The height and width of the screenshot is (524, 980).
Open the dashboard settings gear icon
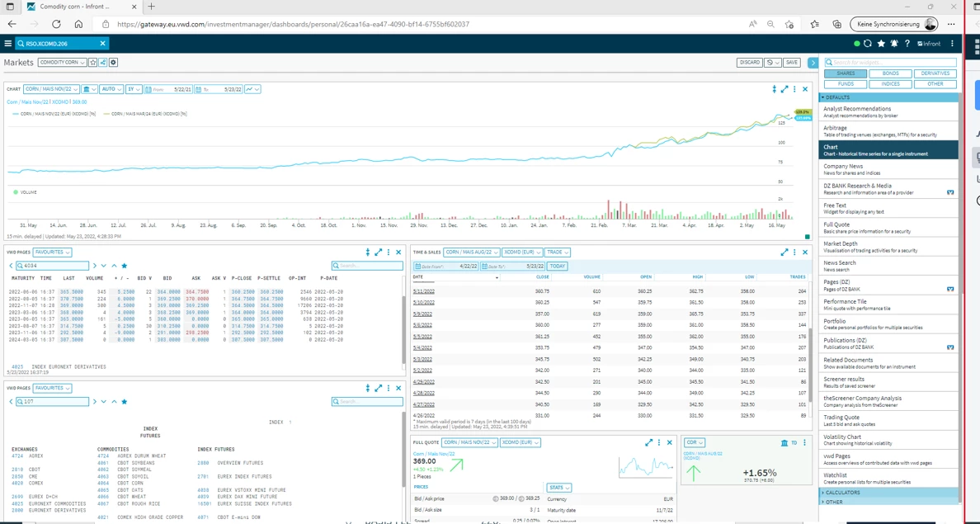click(x=113, y=63)
